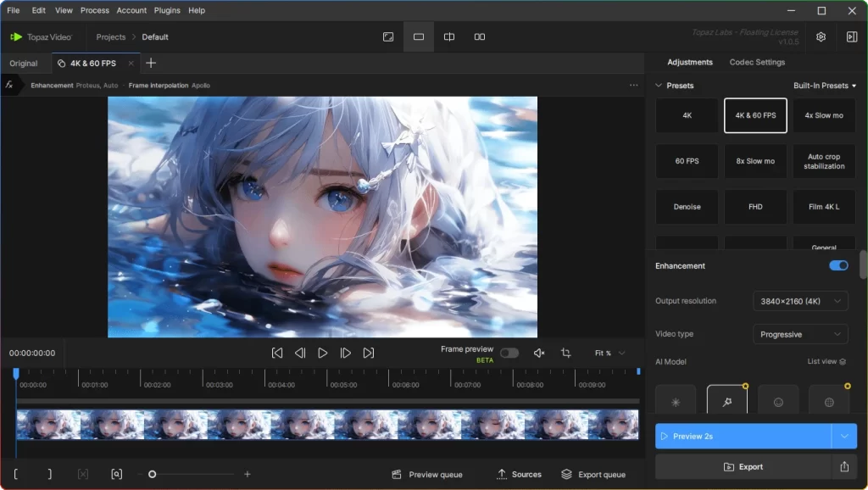Open the Output resolution dropdown
Image resolution: width=868 pixels, height=490 pixels.
(799, 300)
